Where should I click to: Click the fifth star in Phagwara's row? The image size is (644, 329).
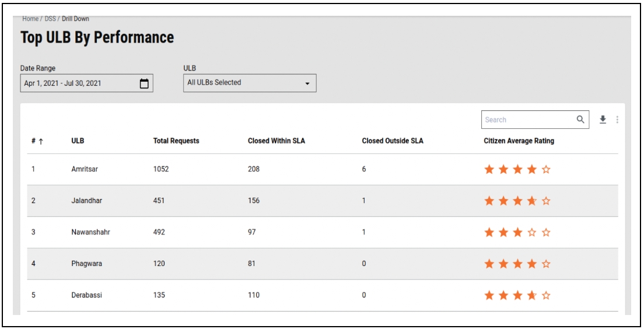[x=546, y=264]
